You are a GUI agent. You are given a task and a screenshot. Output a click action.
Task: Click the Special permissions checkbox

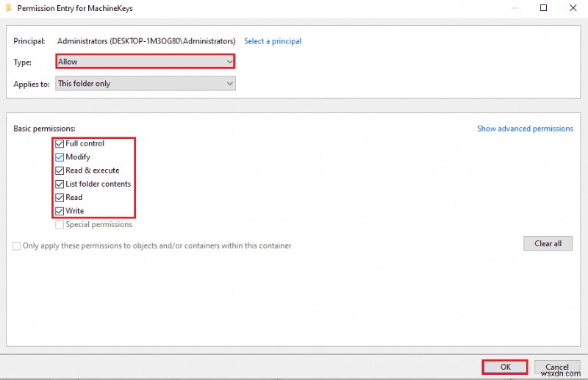(60, 225)
